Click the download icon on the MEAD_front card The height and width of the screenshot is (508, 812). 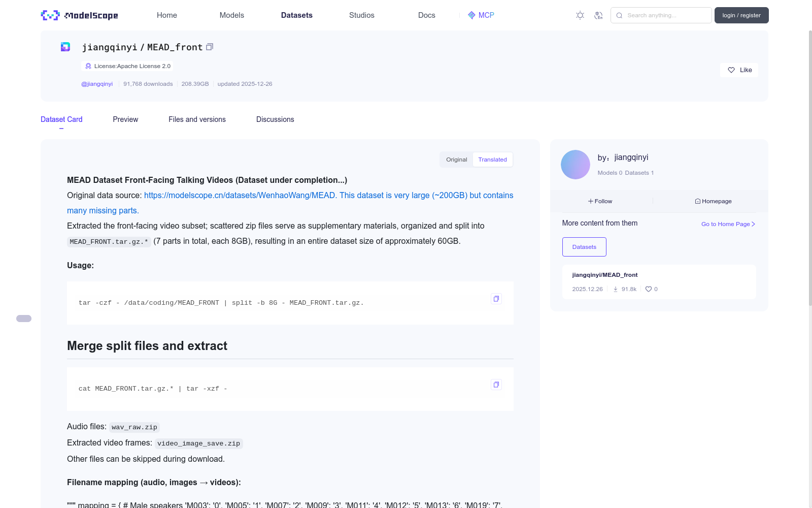click(616, 289)
